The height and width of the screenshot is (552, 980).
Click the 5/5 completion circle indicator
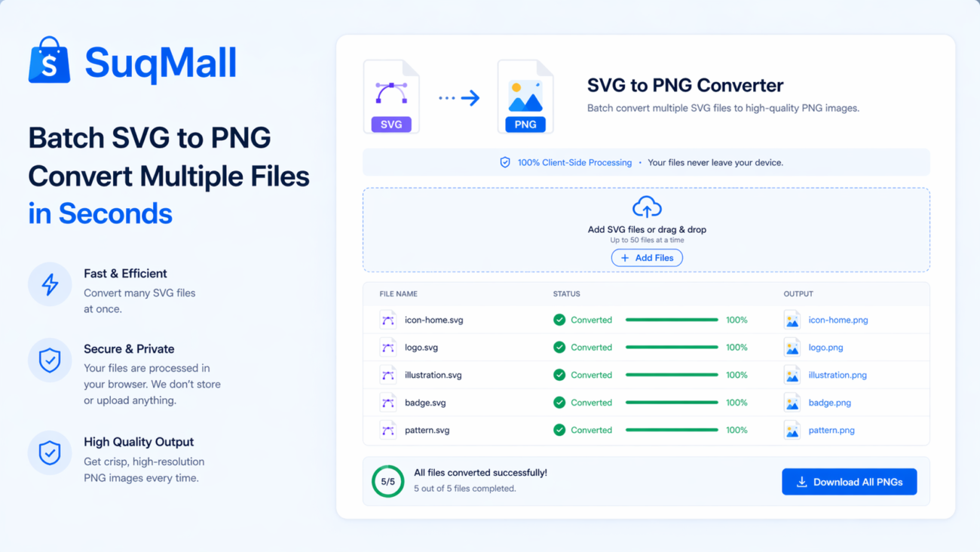click(387, 481)
